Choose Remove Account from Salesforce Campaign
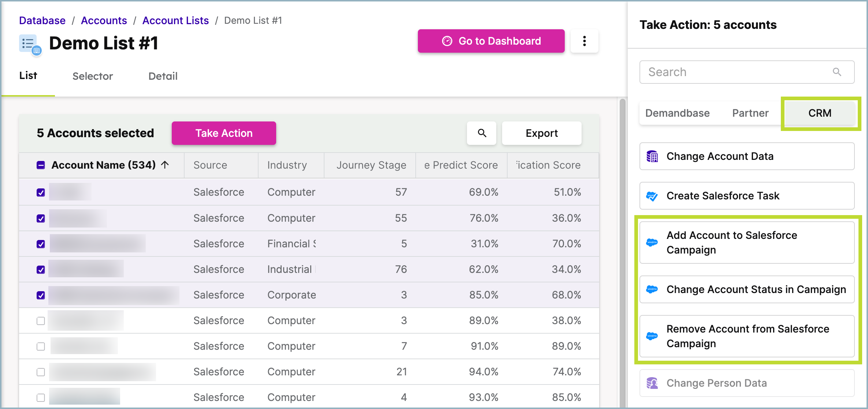Image resolution: width=868 pixels, height=409 pixels. [x=747, y=336]
